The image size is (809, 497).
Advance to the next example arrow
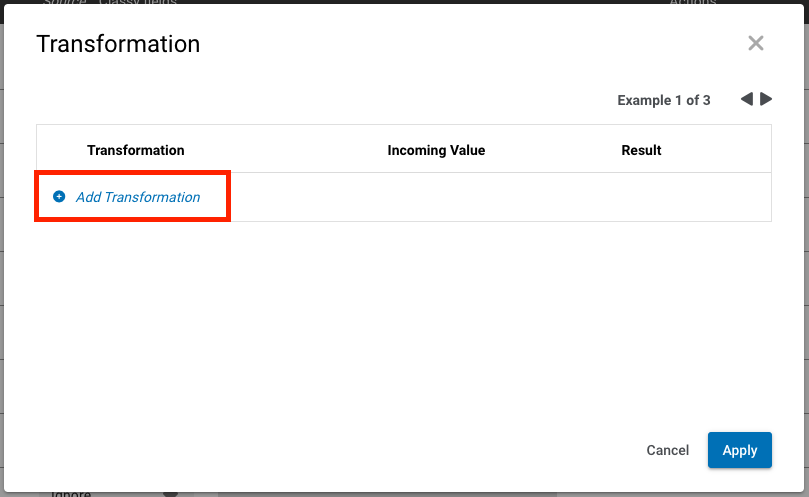[x=766, y=99]
